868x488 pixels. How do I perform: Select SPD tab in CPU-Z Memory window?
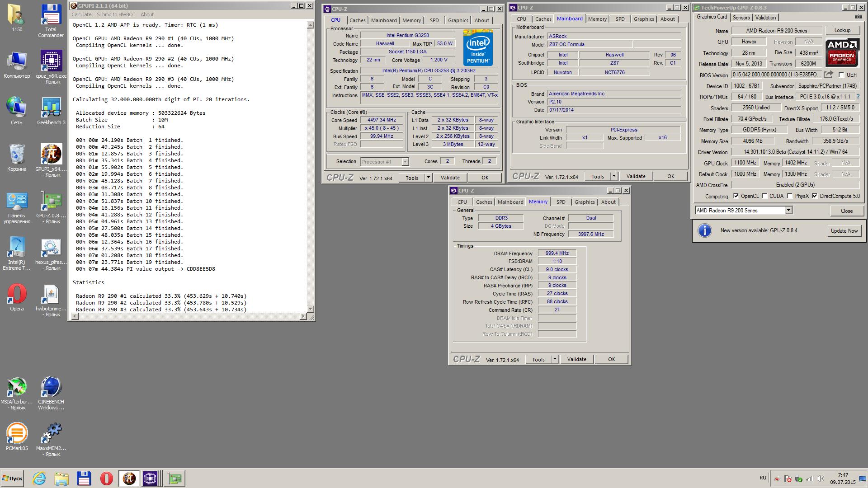[x=561, y=202]
